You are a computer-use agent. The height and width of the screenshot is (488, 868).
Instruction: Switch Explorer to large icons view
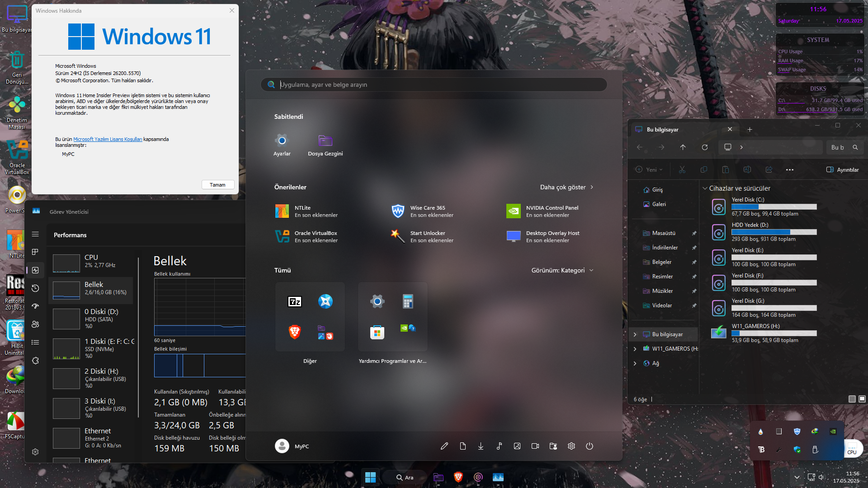(x=862, y=399)
